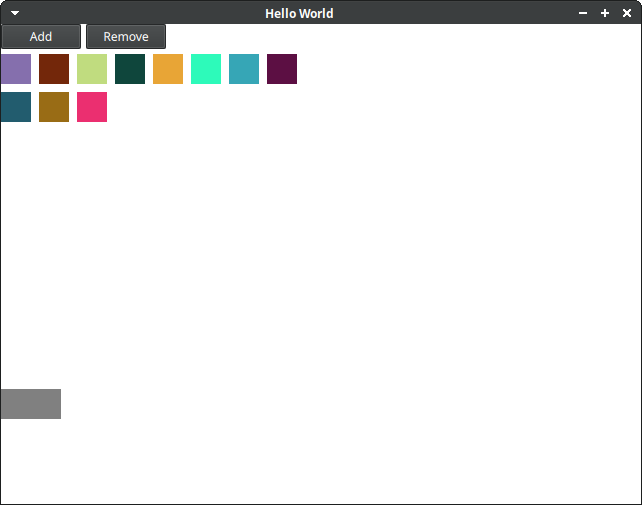Click the orange square
This screenshot has width=642, height=505.
[x=168, y=69]
